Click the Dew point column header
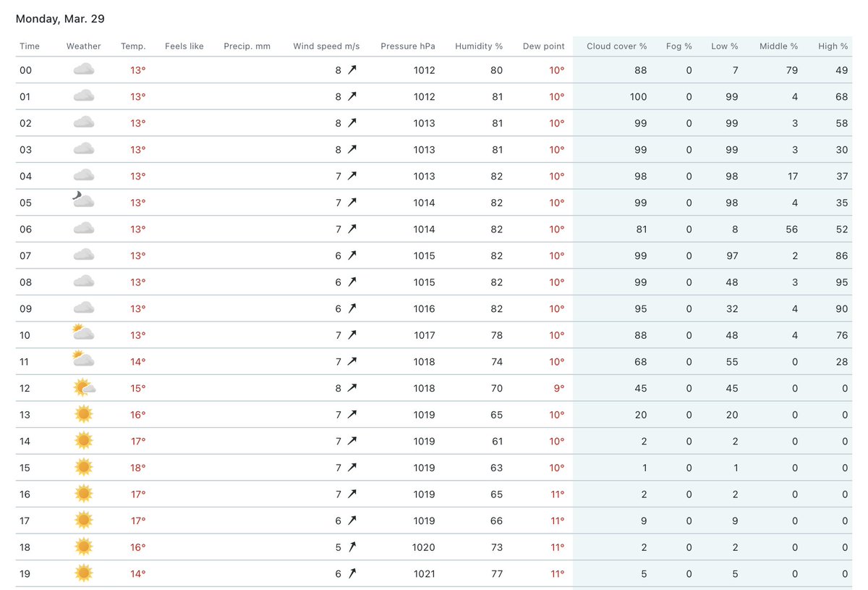This screenshot has height=590, width=868. pos(544,46)
